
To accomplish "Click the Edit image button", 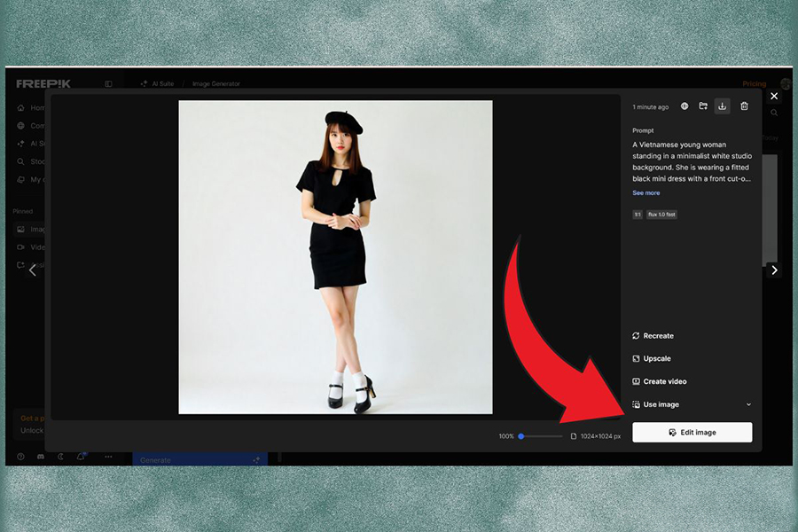I will tap(692, 432).
